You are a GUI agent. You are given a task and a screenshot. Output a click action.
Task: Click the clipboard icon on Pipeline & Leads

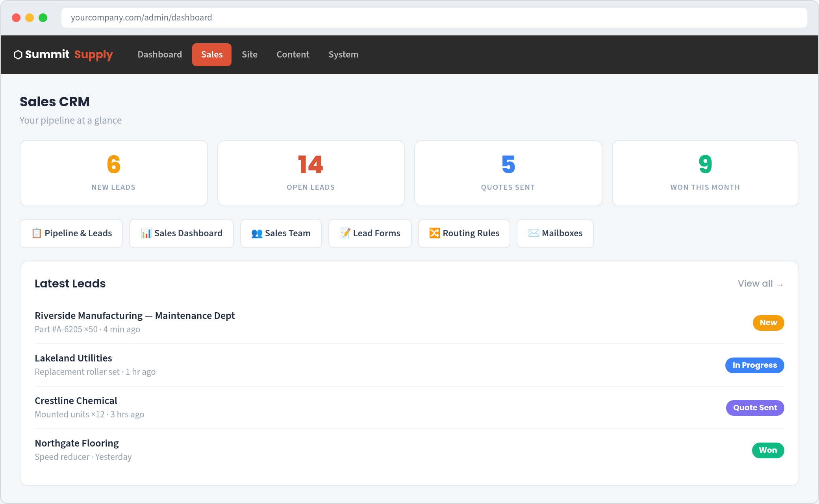(37, 233)
